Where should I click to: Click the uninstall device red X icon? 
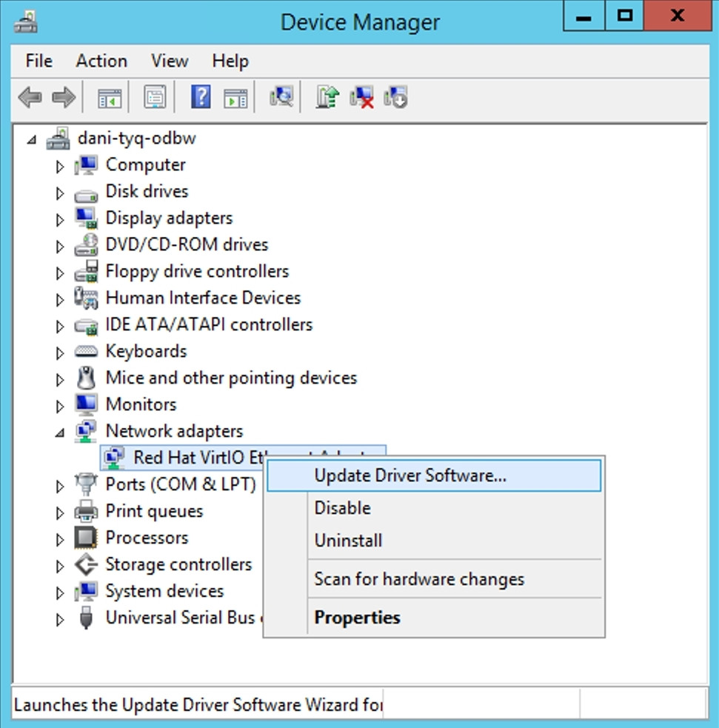[x=361, y=98]
